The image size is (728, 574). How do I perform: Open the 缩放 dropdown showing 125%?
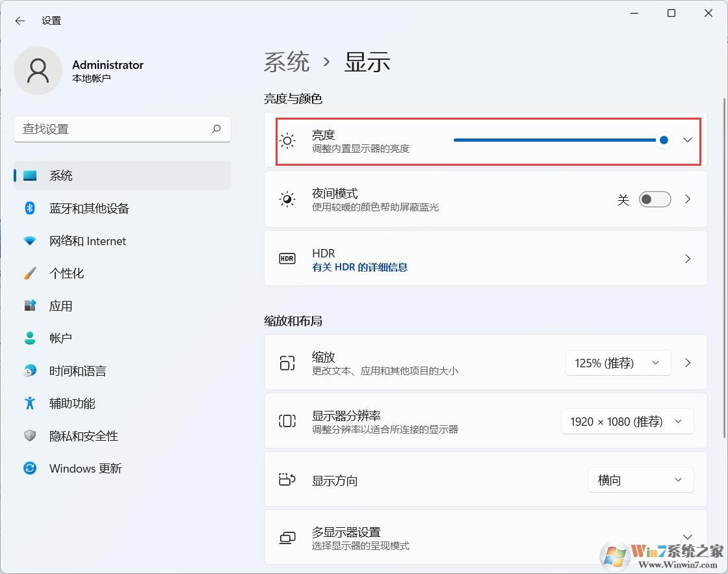pyautogui.click(x=617, y=363)
